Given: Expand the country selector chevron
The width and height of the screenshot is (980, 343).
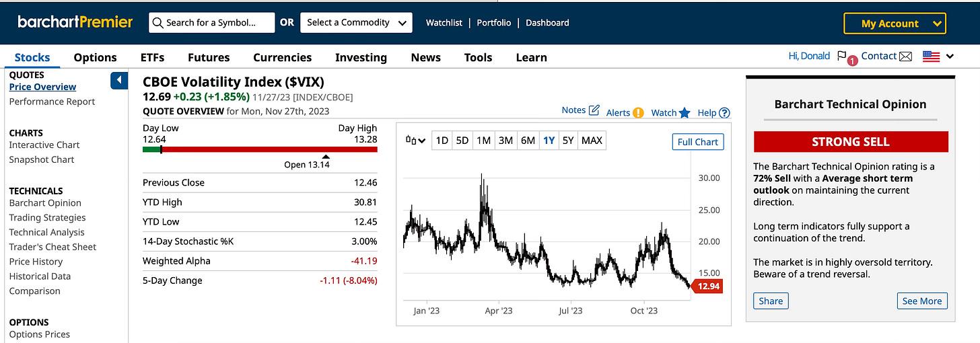Looking at the screenshot, I should click(950, 56).
